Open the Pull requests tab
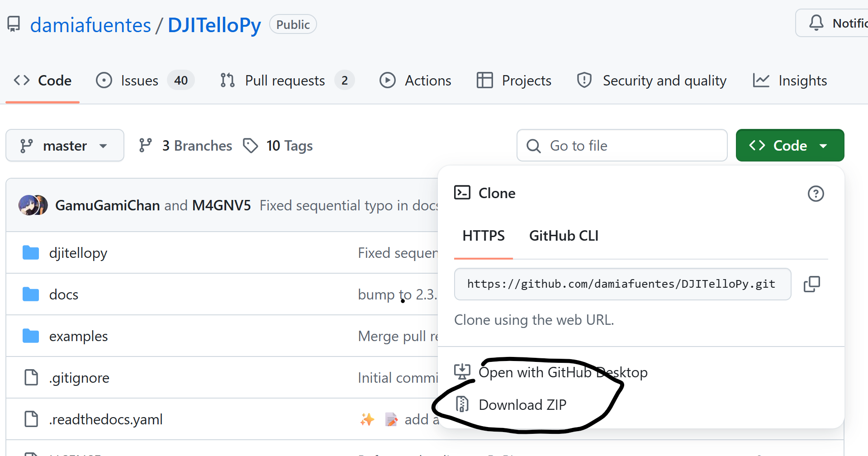This screenshot has width=868, height=456. click(287, 81)
